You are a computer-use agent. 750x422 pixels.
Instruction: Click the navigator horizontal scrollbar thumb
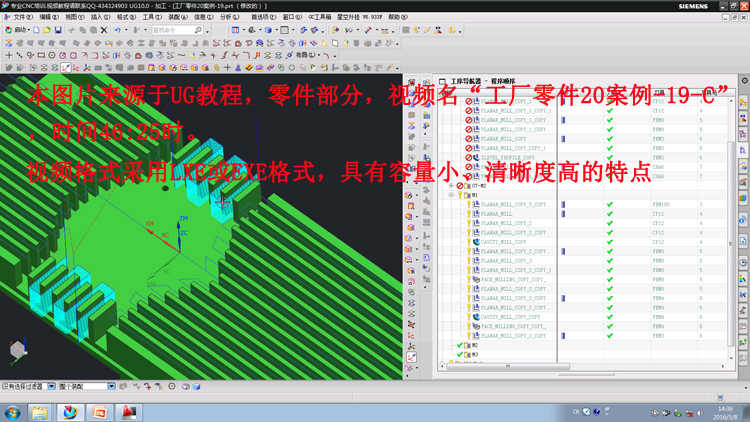[507, 366]
